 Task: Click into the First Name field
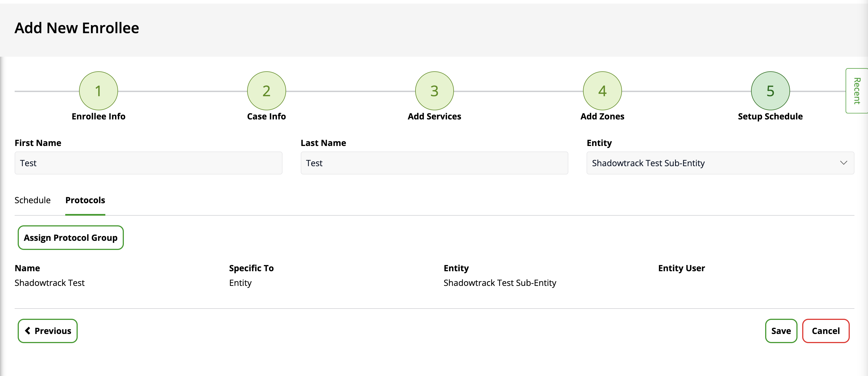(x=148, y=163)
